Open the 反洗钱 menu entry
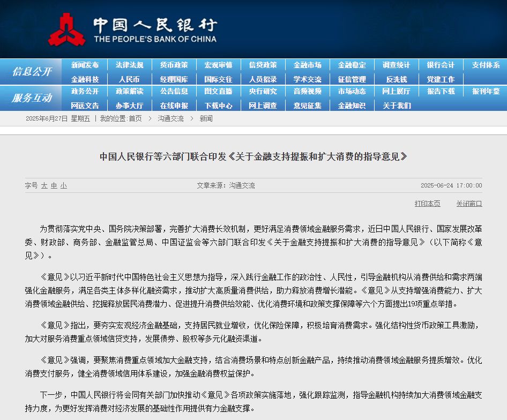This screenshot has width=507, height=420. point(396,79)
